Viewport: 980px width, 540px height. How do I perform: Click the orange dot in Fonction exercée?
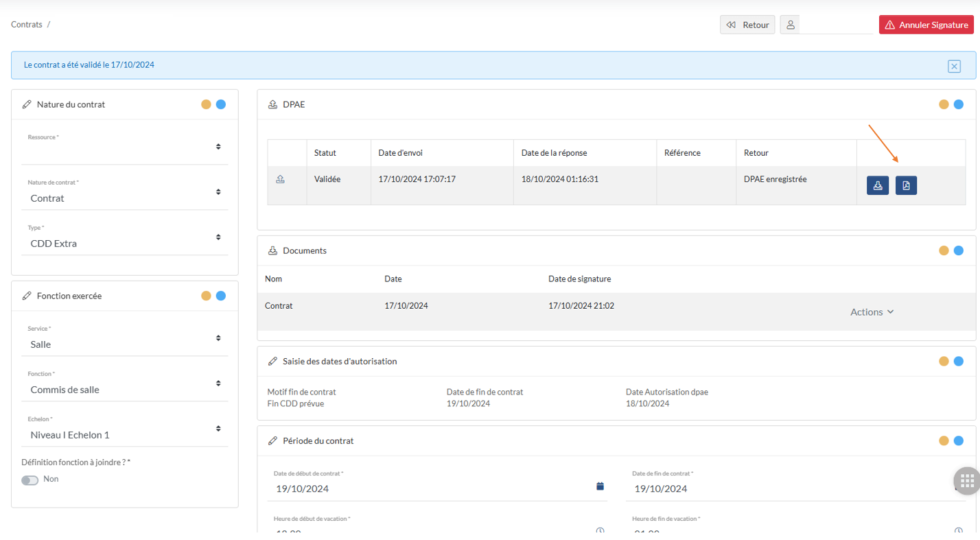[206, 296]
